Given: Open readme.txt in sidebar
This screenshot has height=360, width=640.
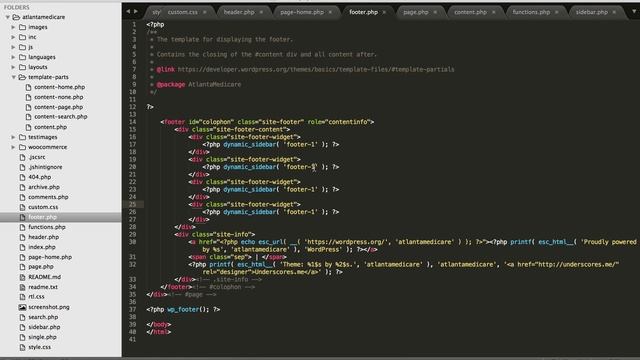Looking at the screenshot, I should click(43, 287).
